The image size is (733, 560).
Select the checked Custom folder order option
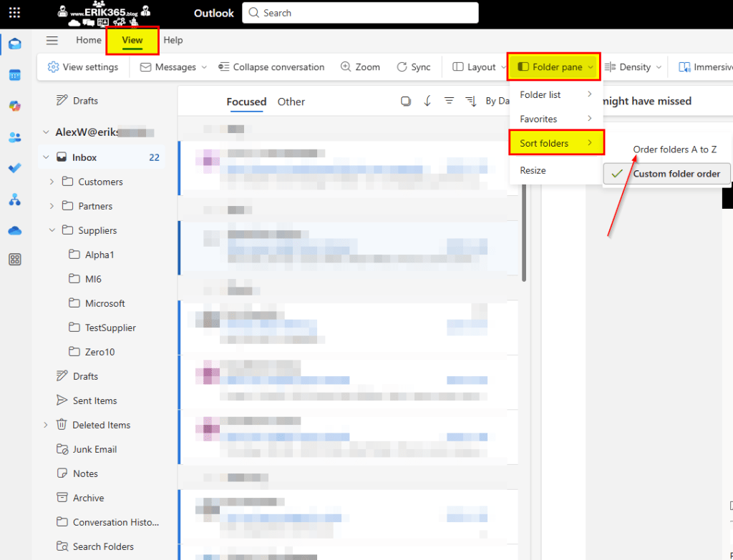point(666,174)
